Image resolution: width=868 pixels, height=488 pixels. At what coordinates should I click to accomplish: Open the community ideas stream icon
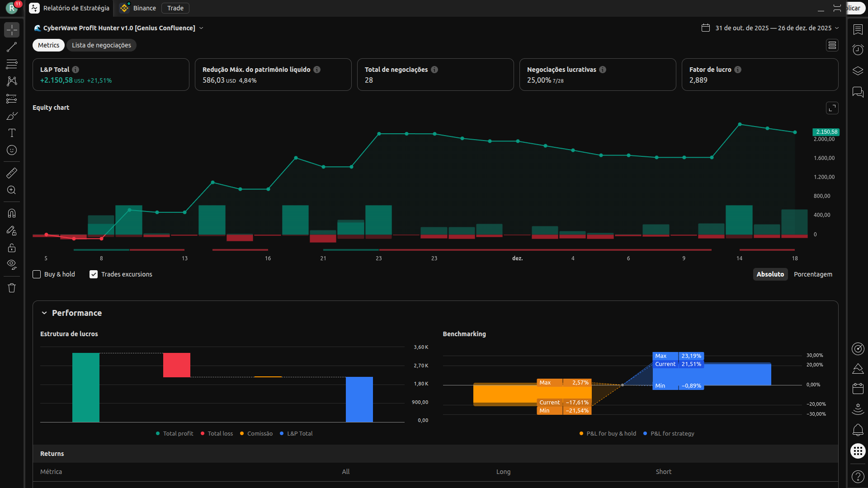click(x=858, y=409)
